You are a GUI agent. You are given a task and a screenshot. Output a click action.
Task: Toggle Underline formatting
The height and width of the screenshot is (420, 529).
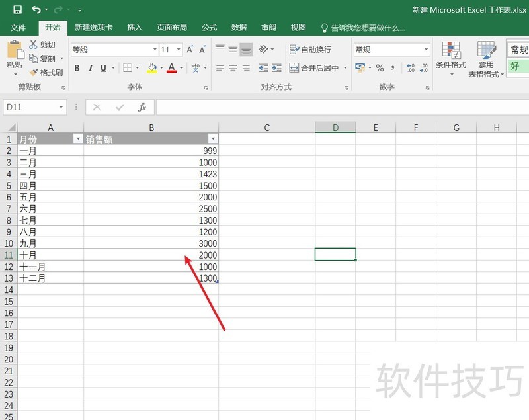click(x=102, y=68)
